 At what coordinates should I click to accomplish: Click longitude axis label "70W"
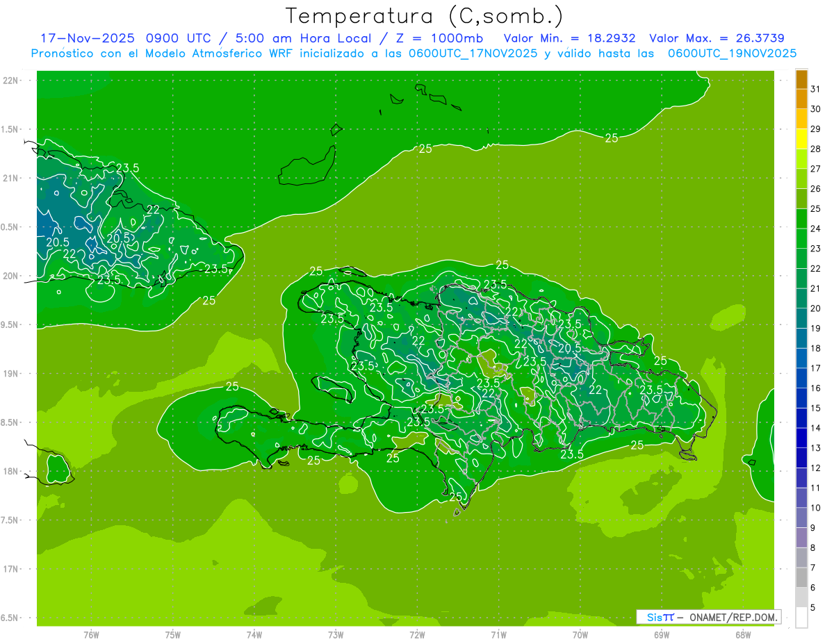pos(580,635)
